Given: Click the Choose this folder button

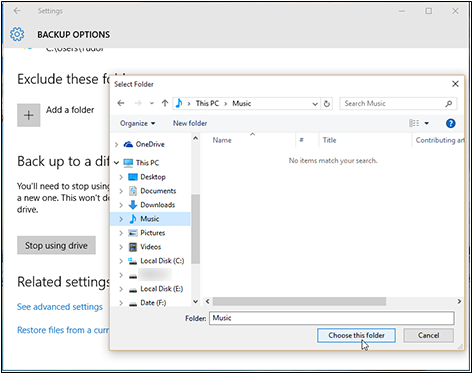Looking at the screenshot, I should coord(356,335).
